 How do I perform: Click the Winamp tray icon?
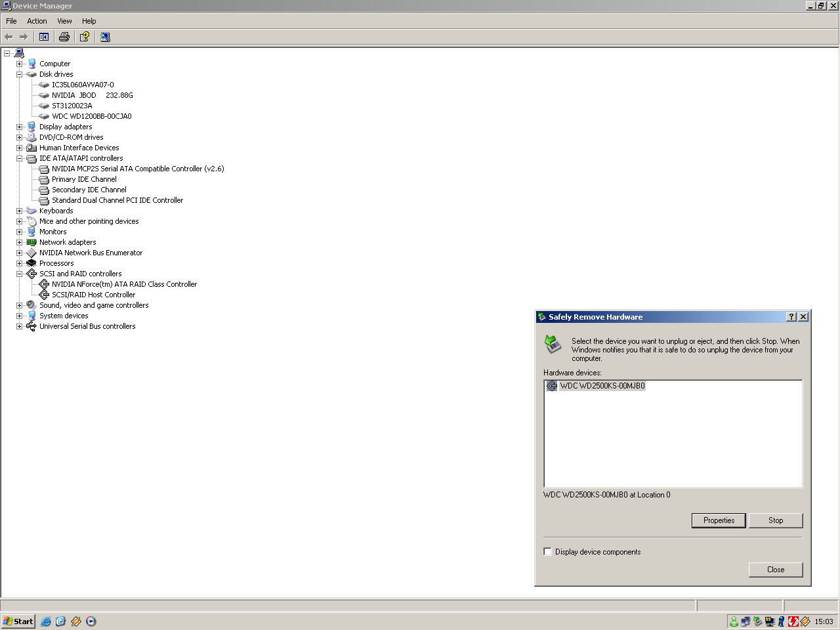(x=805, y=621)
